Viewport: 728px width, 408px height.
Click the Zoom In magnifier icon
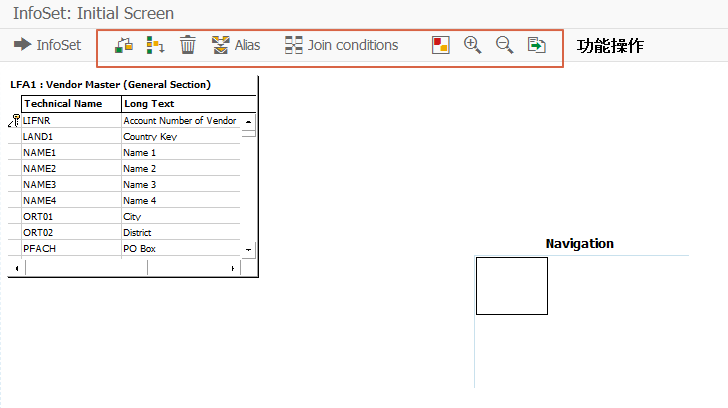click(473, 45)
